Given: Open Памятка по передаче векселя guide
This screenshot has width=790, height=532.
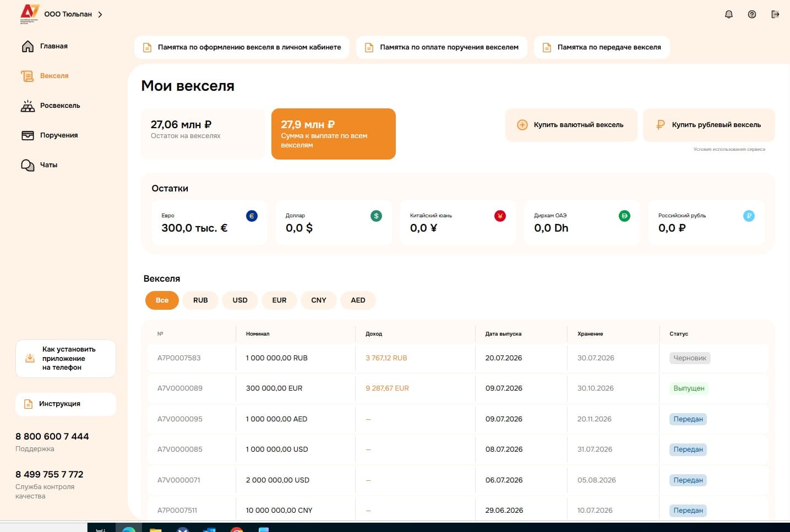Looking at the screenshot, I should click(602, 47).
